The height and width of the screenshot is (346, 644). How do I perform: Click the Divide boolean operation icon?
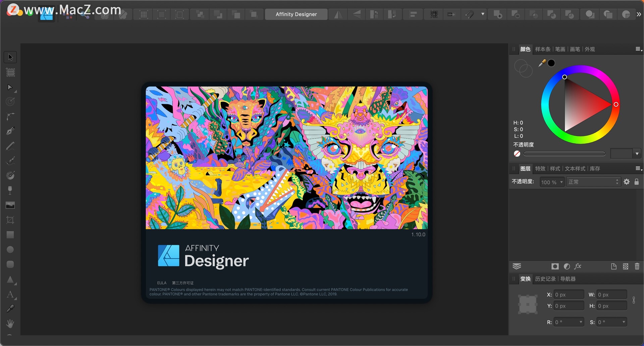[x=570, y=14]
